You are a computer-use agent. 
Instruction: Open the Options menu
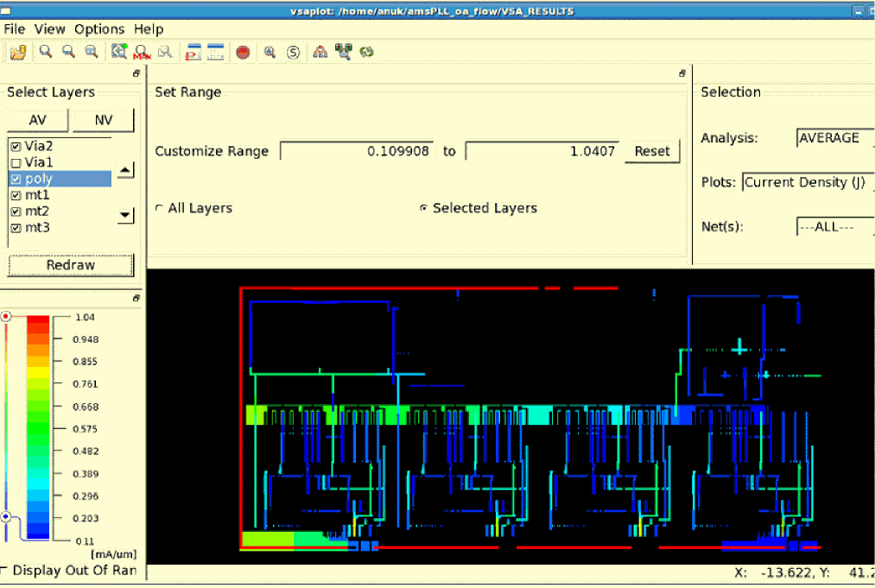[99, 29]
